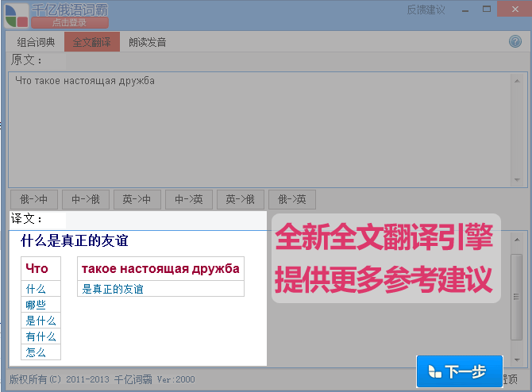Click the 俄->英 translation button

pos(291,199)
